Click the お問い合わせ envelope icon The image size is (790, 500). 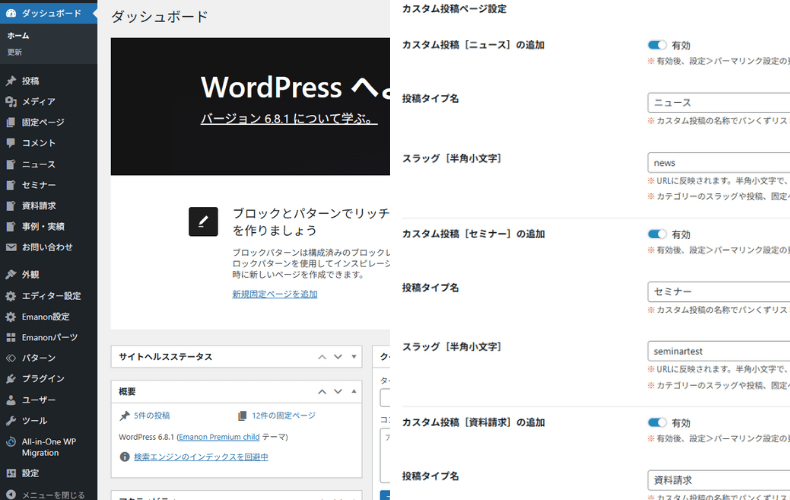click(x=11, y=247)
